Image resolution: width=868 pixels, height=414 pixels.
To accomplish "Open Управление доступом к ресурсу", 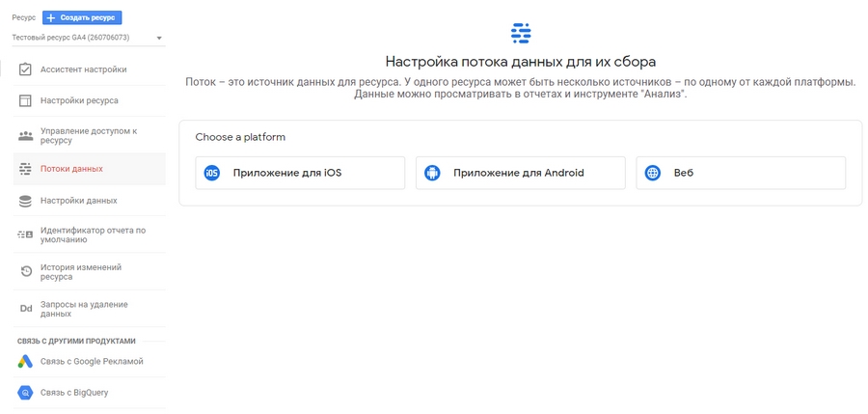I will pos(89,136).
